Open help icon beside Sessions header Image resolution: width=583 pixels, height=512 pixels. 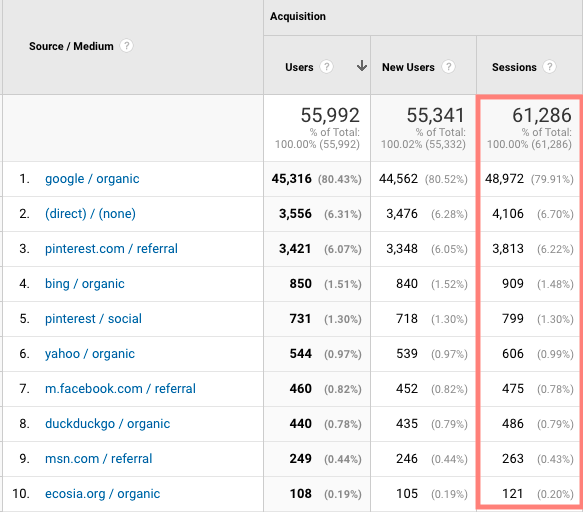550,67
